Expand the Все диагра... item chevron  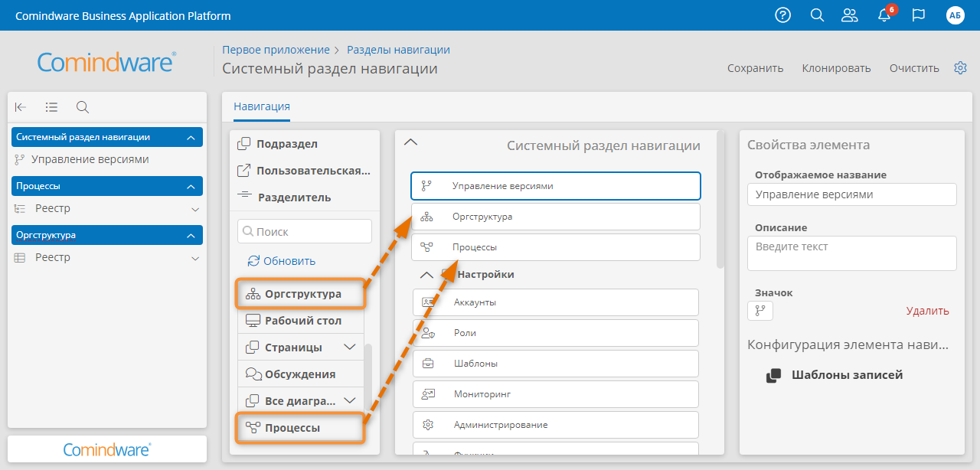[x=350, y=400]
